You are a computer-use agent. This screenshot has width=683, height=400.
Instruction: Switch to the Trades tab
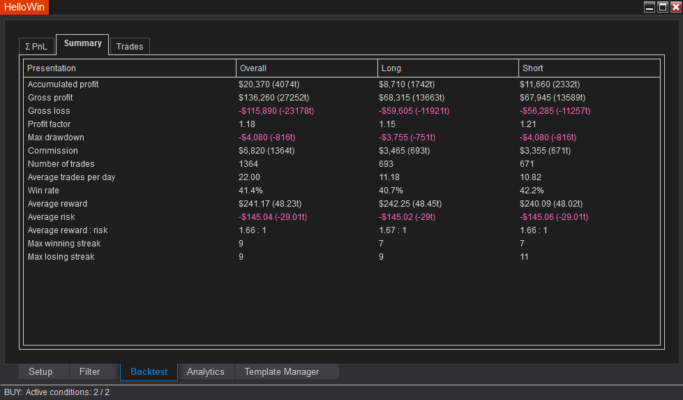click(130, 46)
